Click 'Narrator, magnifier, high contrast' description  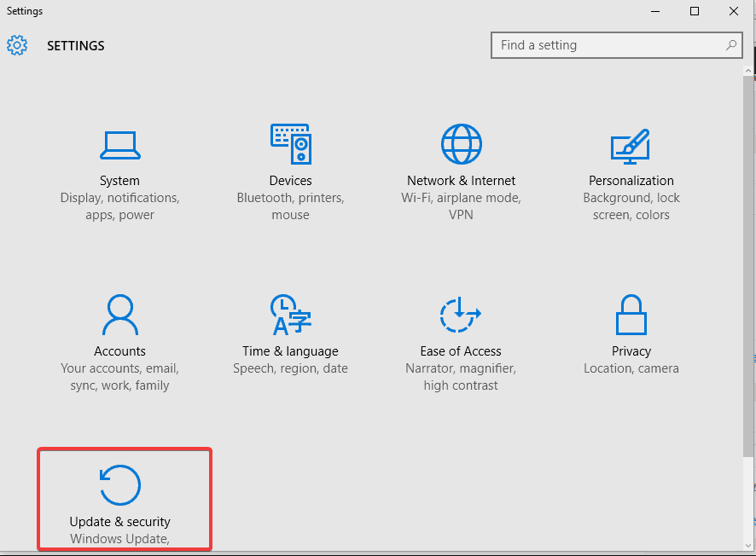[x=461, y=377]
